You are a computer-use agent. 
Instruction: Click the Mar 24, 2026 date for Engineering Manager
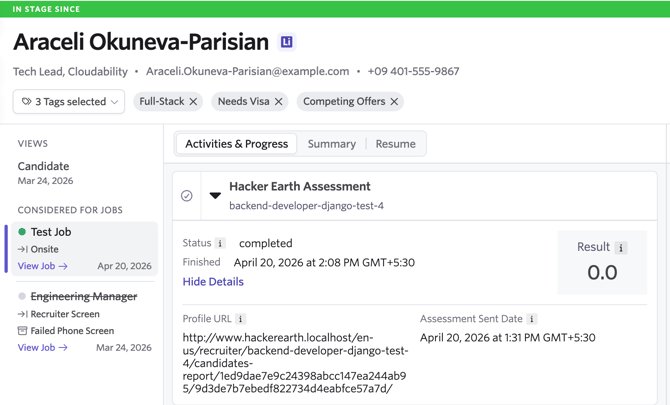click(x=123, y=348)
